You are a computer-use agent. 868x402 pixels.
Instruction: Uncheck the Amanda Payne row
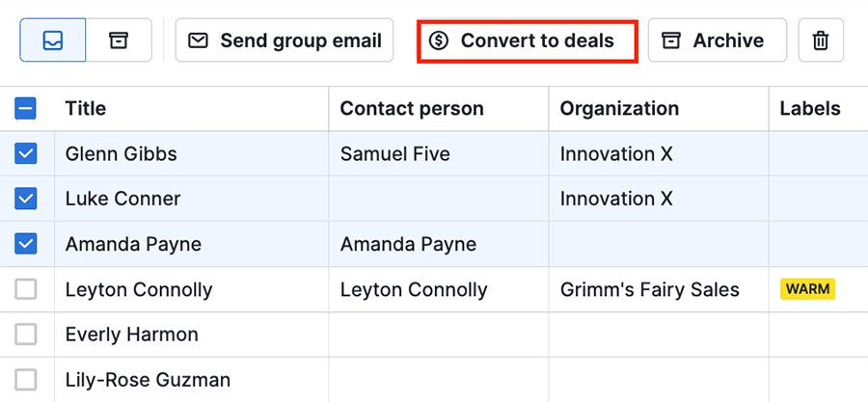coord(26,244)
